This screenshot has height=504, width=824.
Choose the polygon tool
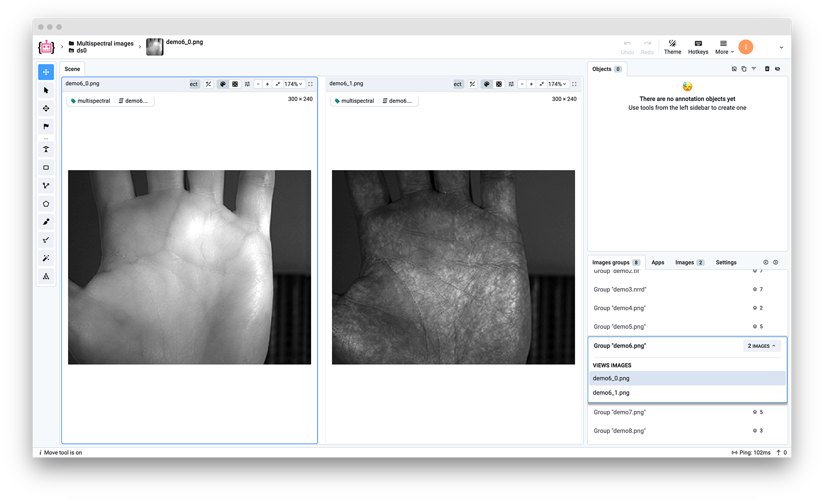pos(46,203)
